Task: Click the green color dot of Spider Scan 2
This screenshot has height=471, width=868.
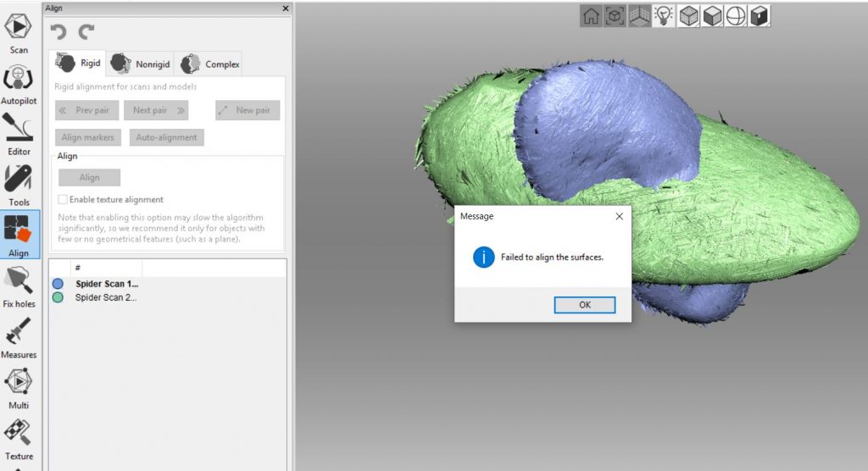Action: pyautogui.click(x=58, y=297)
